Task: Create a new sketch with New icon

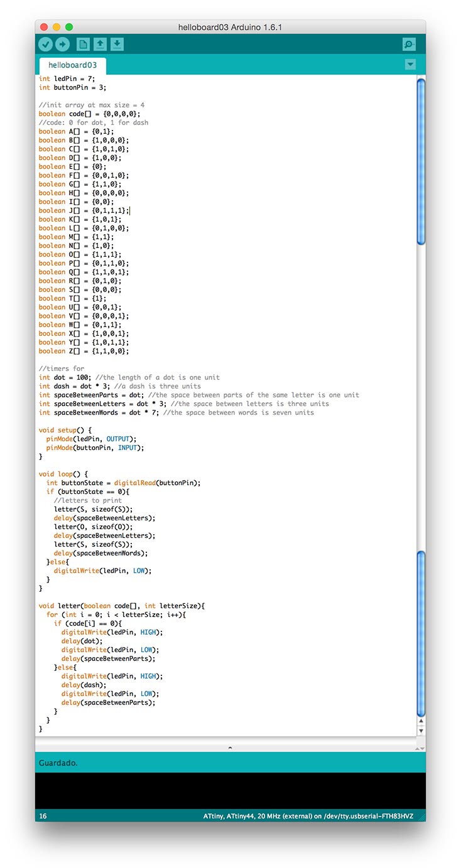Action: [83, 44]
